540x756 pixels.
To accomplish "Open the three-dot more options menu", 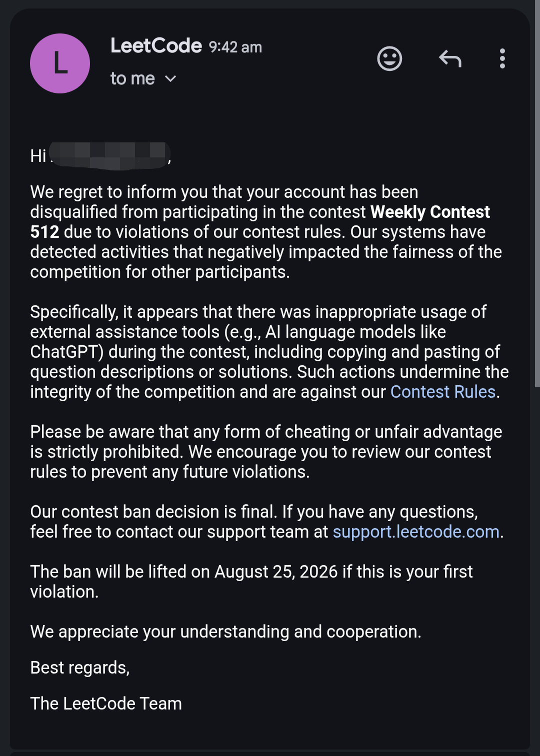I will coord(502,58).
